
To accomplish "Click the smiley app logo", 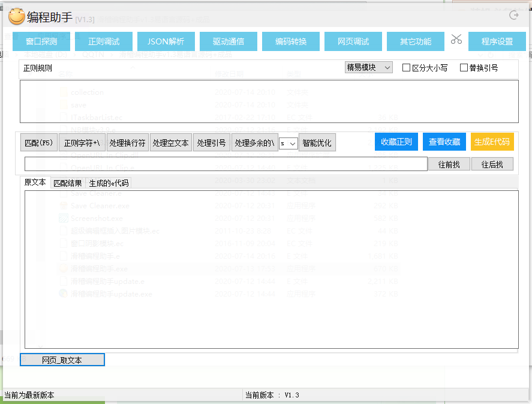I will click(17, 17).
